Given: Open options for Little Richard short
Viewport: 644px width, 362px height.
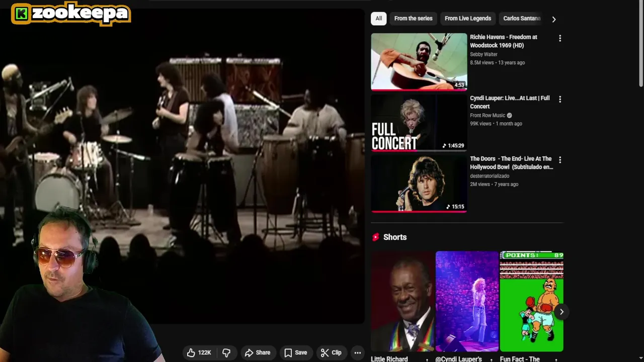Looking at the screenshot, I should click(427, 360).
